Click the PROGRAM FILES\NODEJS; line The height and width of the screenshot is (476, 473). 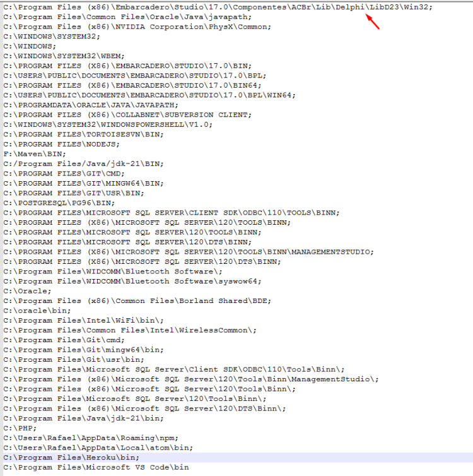pyautogui.click(x=61, y=144)
